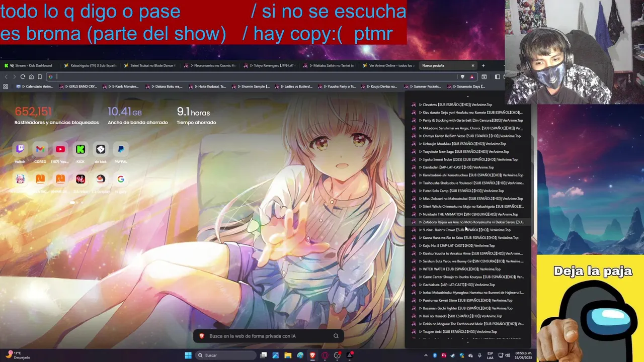This screenshot has height=362, width=644.
Task: Open the red-and-black logo shortcut tile
Action: 80,179
